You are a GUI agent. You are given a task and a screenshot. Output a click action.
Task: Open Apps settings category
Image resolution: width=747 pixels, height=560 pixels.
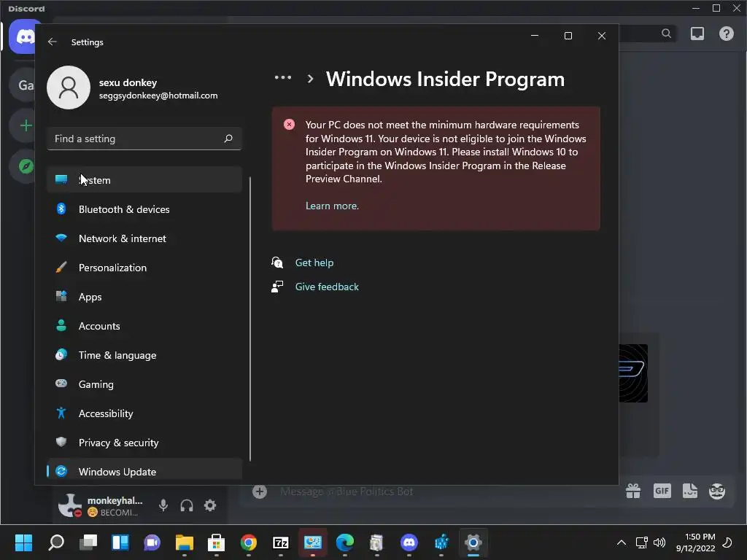point(144,297)
